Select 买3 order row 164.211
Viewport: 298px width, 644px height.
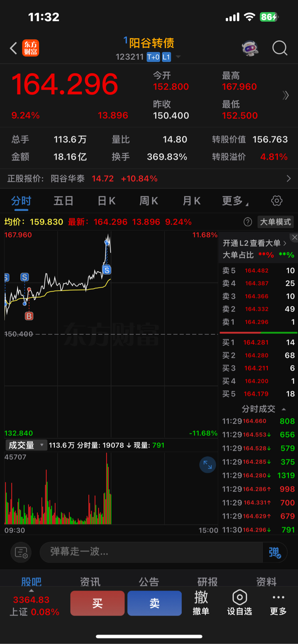(258, 368)
